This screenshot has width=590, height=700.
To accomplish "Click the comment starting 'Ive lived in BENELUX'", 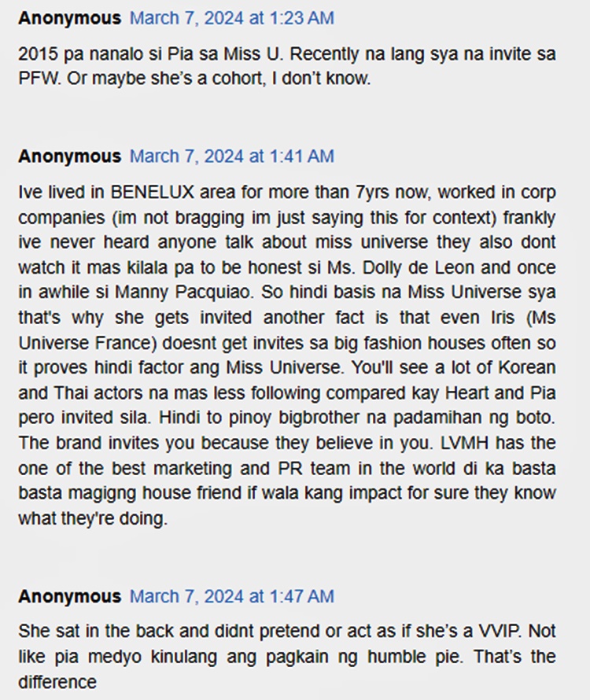I will click(286, 356).
